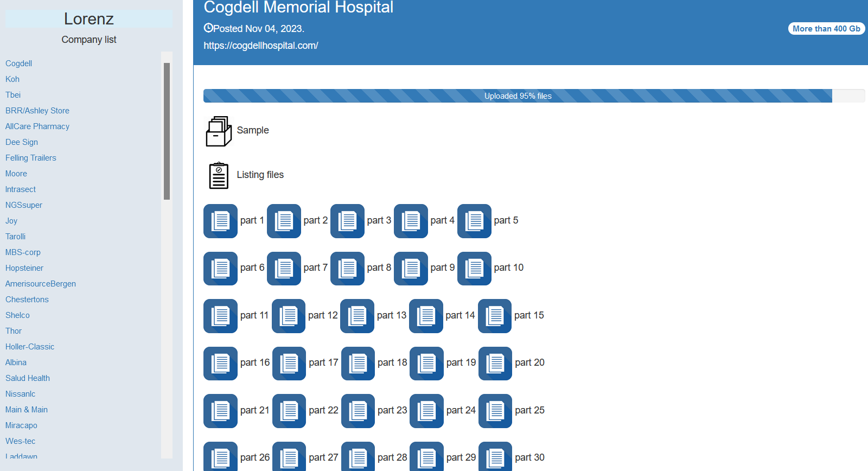Click the Uploaded 95% files progress bar

[518, 96]
